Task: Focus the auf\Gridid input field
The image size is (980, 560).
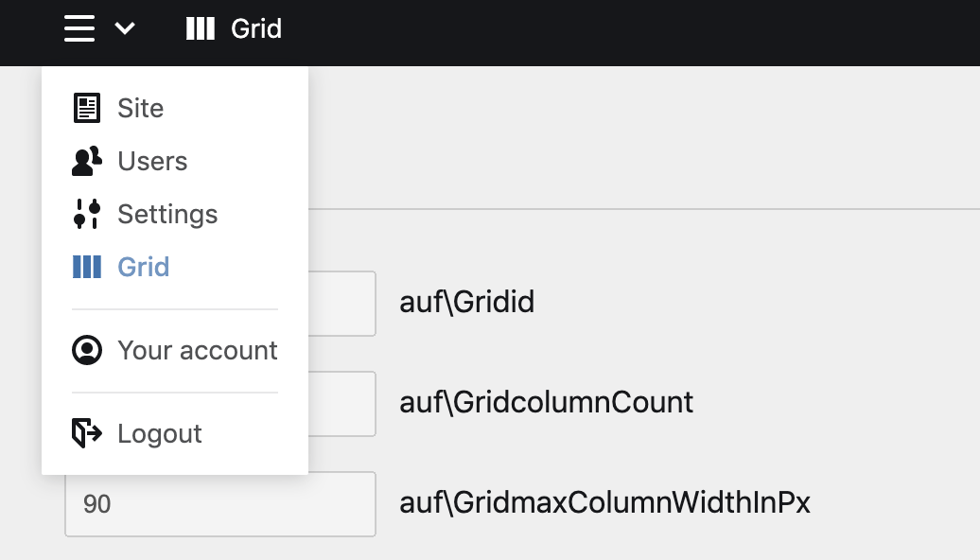Action: [x=341, y=303]
